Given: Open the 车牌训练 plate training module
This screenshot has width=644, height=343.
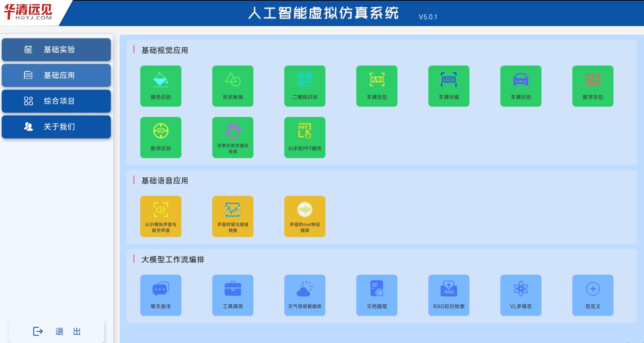Looking at the screenshot, I should [449, 86].
